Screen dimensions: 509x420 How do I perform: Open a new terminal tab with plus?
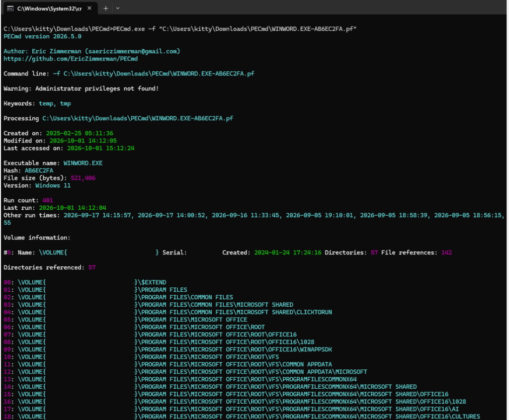(105, 8)
